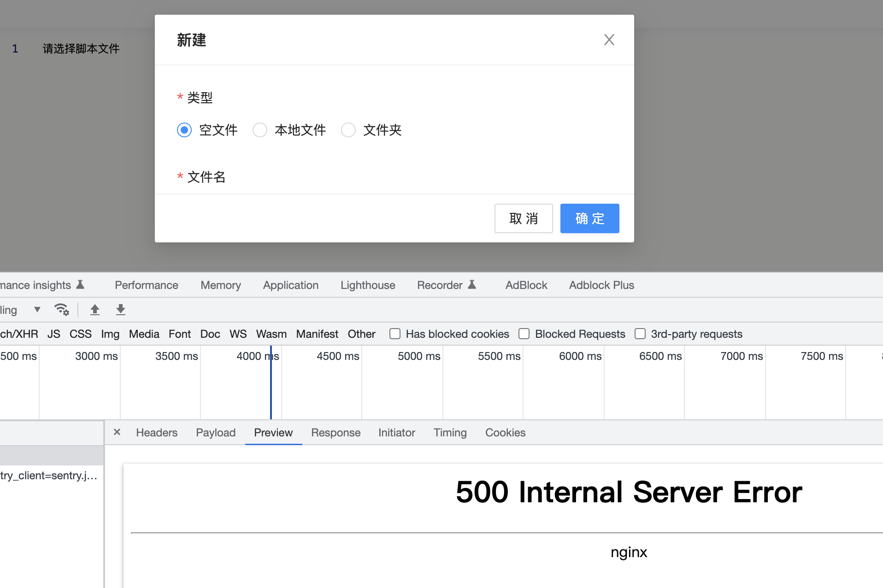Click the export HAR file icon
This screenshot has height=588, width=883.
121,309
